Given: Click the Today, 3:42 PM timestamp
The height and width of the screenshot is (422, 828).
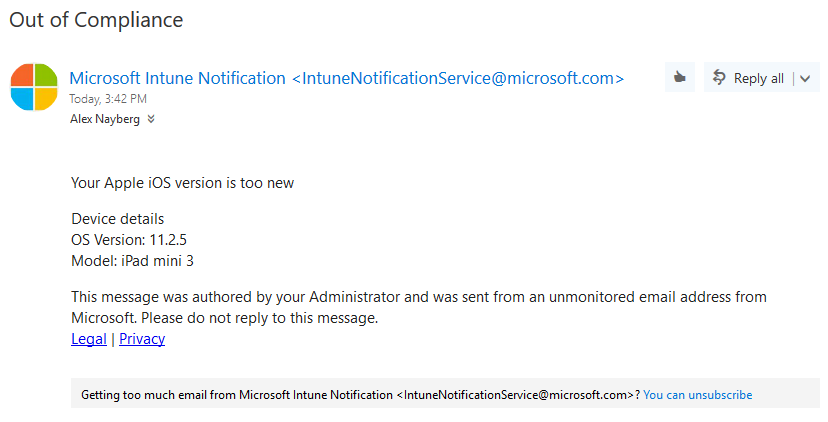Looking at the screenshot, I should click(108, 99).
